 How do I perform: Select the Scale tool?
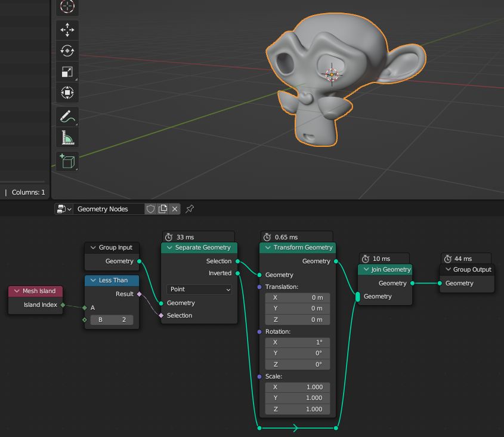(x=67, y=72)
